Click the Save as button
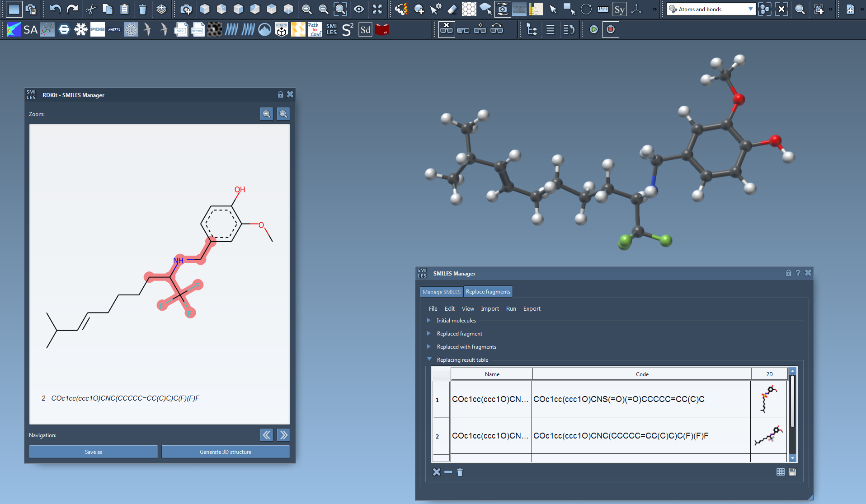 [x=94, y=452]
